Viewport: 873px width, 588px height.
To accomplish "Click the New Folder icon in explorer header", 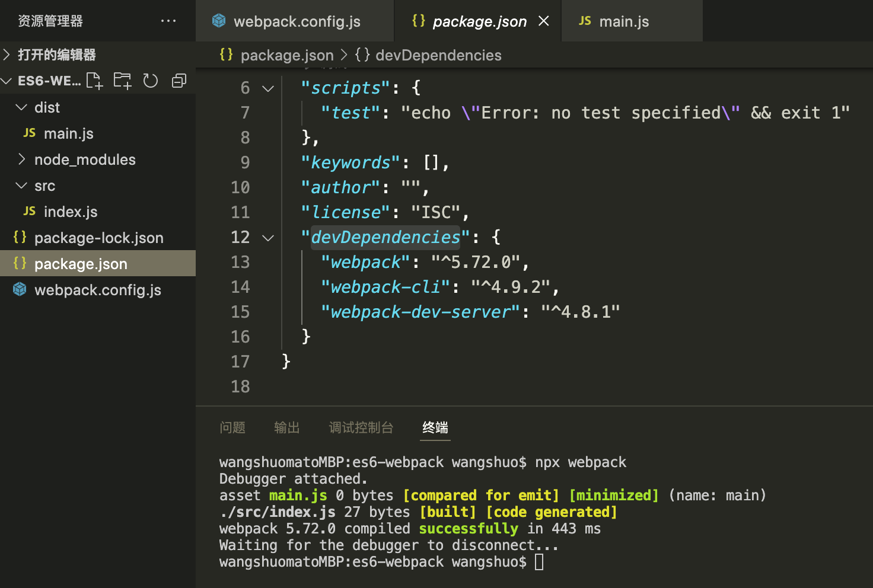I will pos(122,81).
